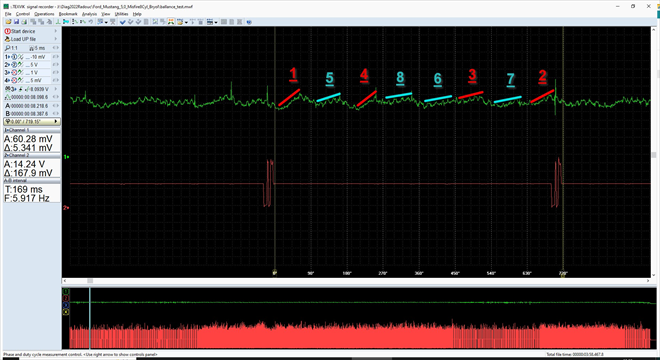Image resolution: width=660 pixels, height=360 pixels.
Task: Toggle channel 1 enable circle icon
Action: 13,57
